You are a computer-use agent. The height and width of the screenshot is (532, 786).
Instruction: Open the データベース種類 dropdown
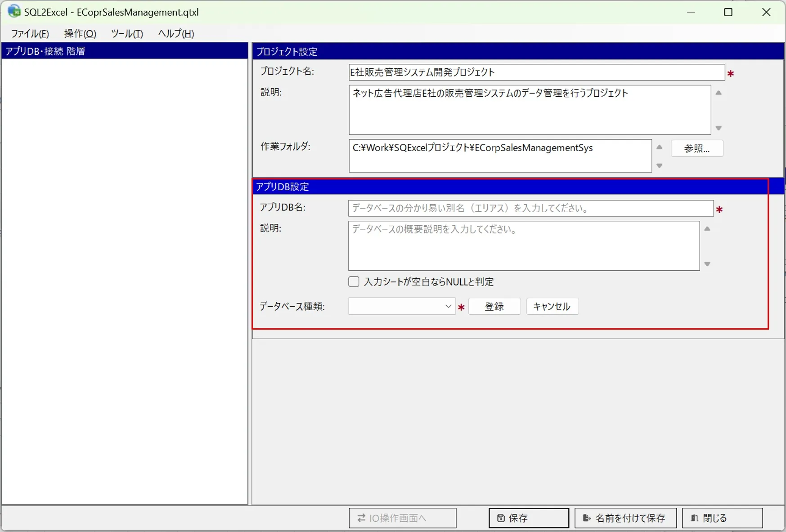402,306
